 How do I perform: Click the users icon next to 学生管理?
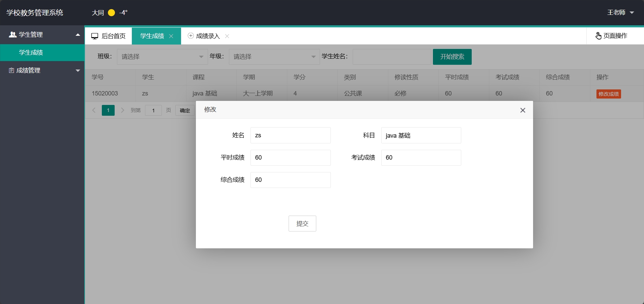tap(13, 34)
